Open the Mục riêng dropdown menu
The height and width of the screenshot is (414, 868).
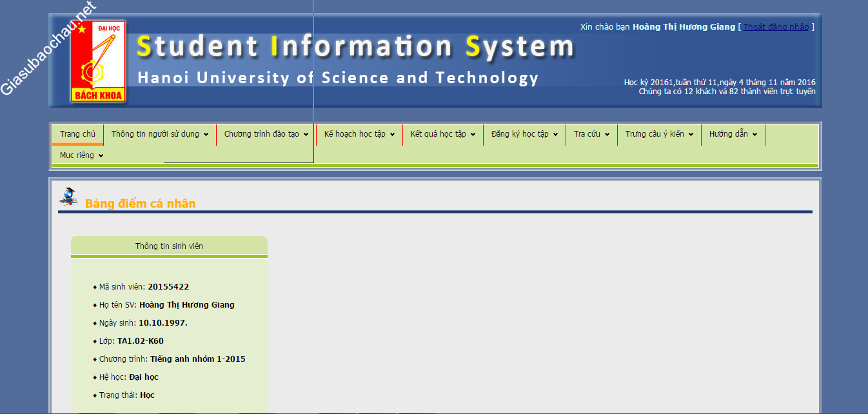click(81, 155)
